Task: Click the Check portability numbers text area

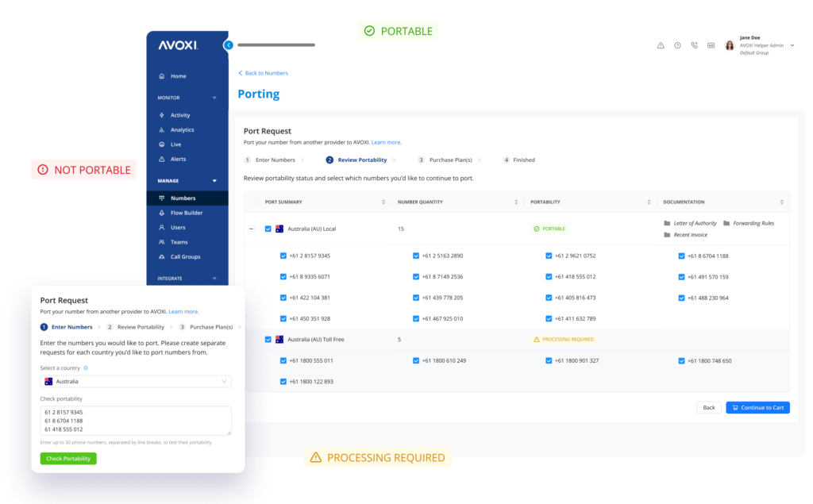Action: point(136,421)
